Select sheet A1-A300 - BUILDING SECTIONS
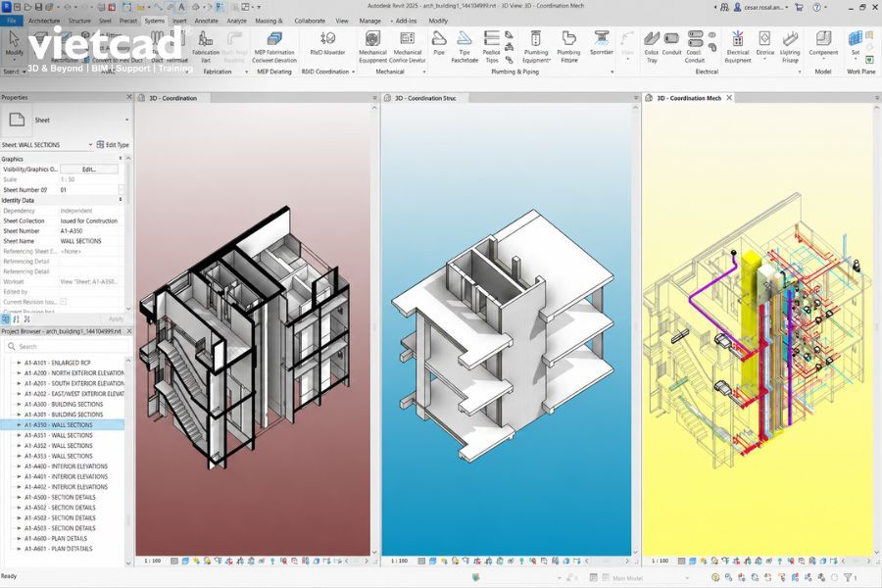This screenshot has height=588, width=882. (x=64, y=404)
